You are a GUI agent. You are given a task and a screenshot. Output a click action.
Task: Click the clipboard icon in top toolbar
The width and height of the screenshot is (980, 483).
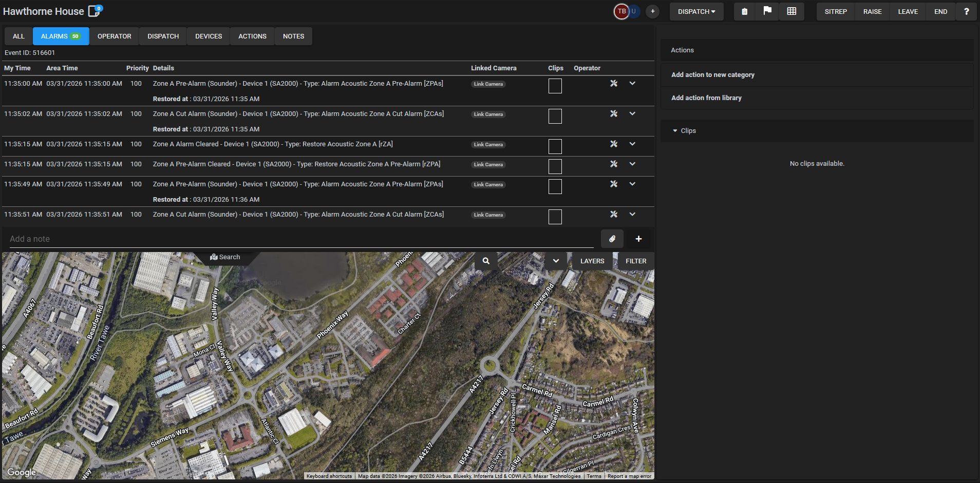(x=744, y=11)
